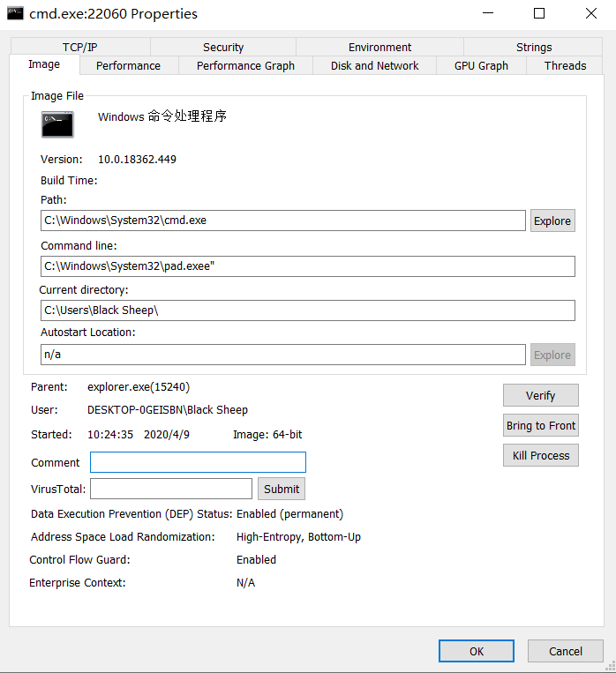Click the Autostart Location field
The height and width of the screenshot is (673, 616).
click(x=283, y=355)
